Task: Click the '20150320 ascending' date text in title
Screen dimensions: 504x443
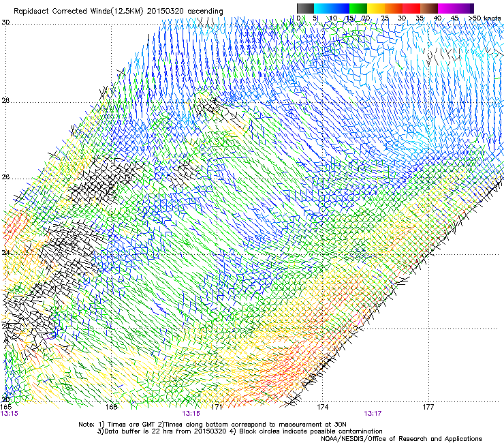Action: coord(185,12)
